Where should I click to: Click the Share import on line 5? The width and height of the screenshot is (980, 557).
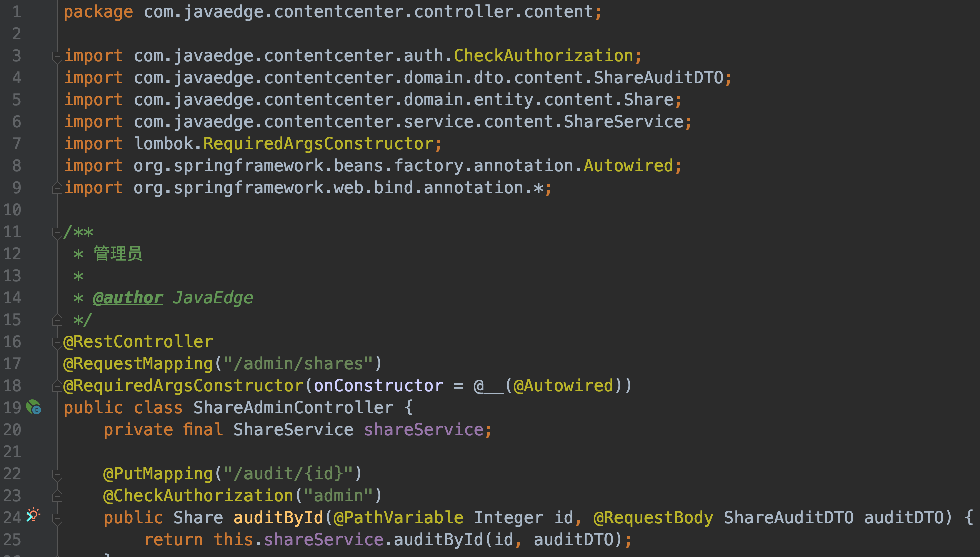tap(648, 100)
